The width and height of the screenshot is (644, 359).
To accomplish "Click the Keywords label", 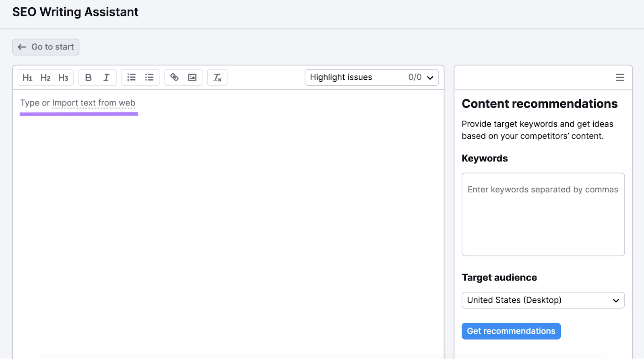I will (x=485, y=159).
